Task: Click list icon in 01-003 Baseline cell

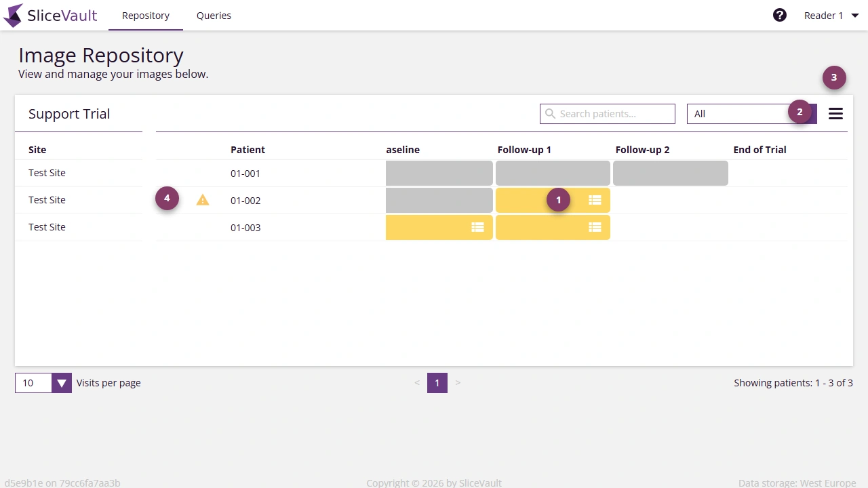Action: click(x=477, y=228)
